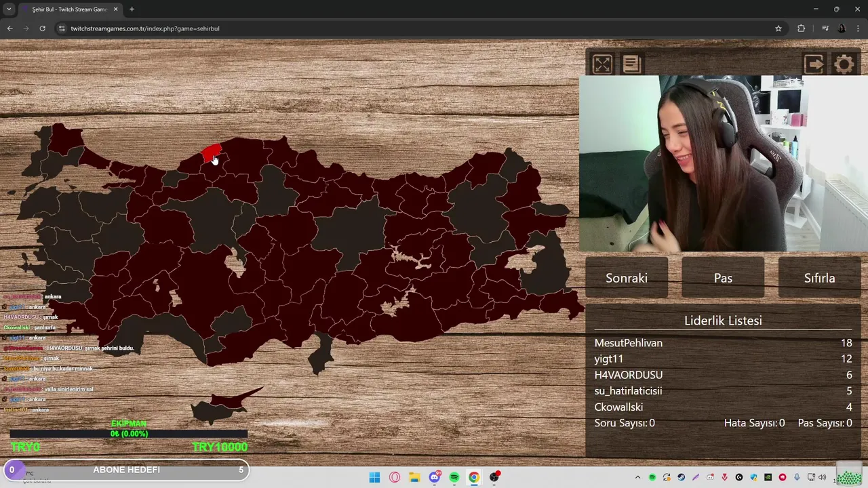Click chat message 'şırnak şehrini buldu'
The image size is (868, 488).
tap(90, 348)
